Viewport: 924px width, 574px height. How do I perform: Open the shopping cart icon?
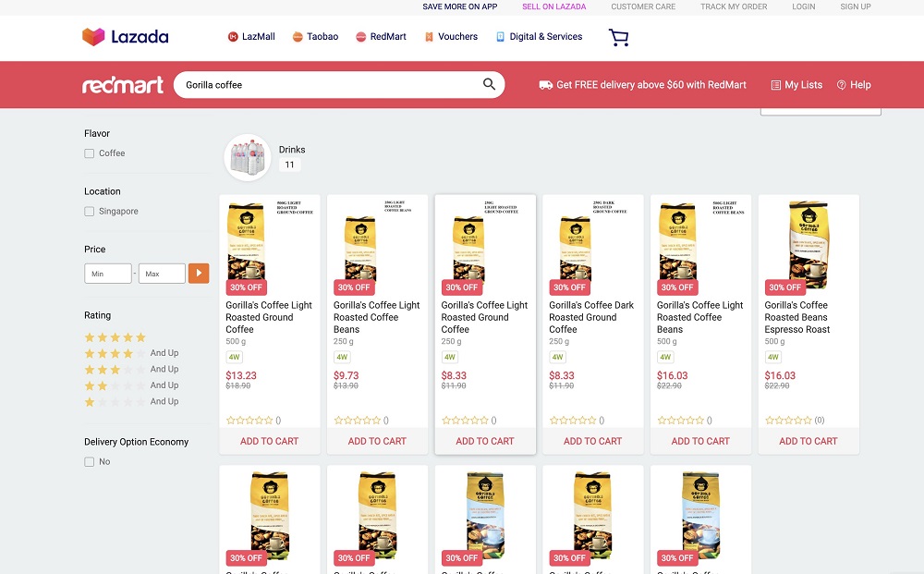coord(618,37)
